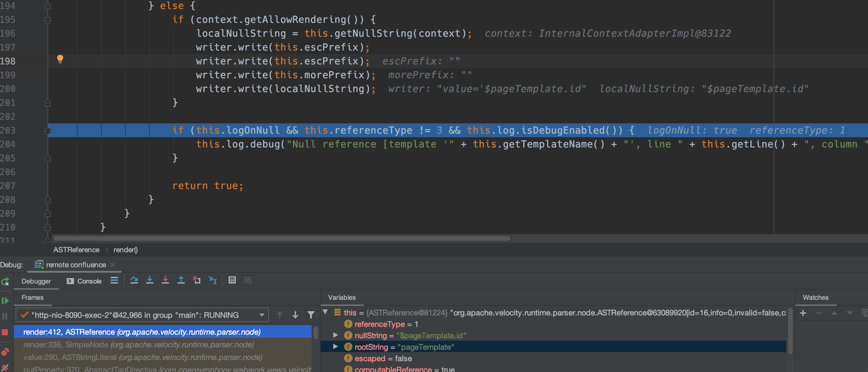Image resolution: width=868 pixels, height=372 pixels.
Task: Switch to the Debugger tab
Action: point(36,281)
